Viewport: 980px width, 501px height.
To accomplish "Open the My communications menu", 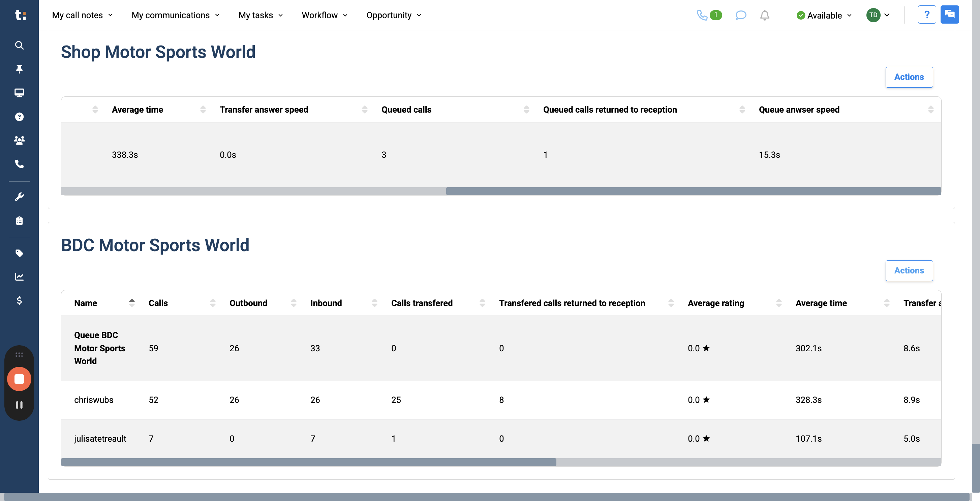I will click(175, 15).
